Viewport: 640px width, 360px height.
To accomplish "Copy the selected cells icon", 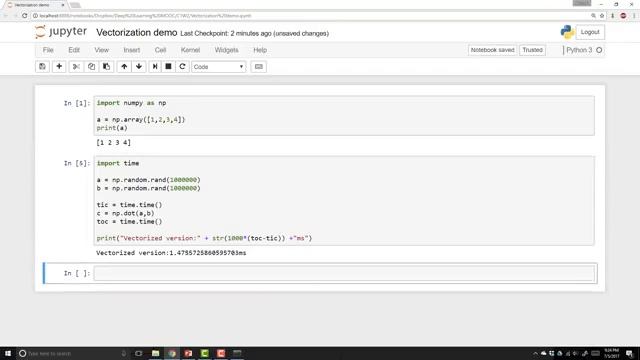I will tap(91, 67).
